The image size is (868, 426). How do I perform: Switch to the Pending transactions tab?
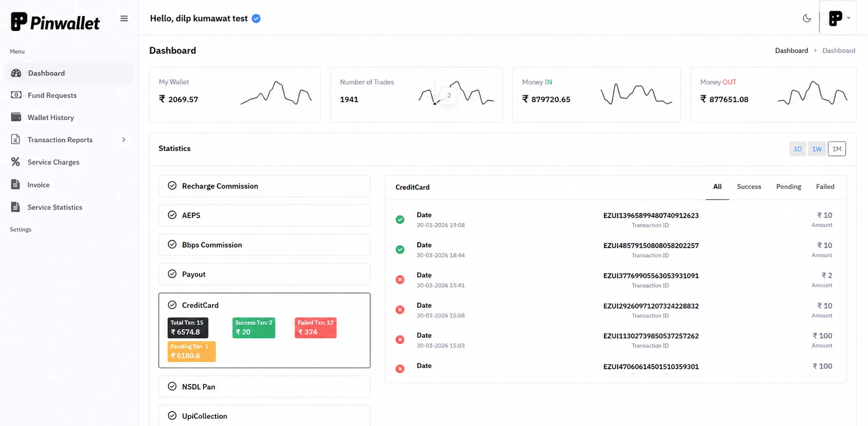coord(788,187)
